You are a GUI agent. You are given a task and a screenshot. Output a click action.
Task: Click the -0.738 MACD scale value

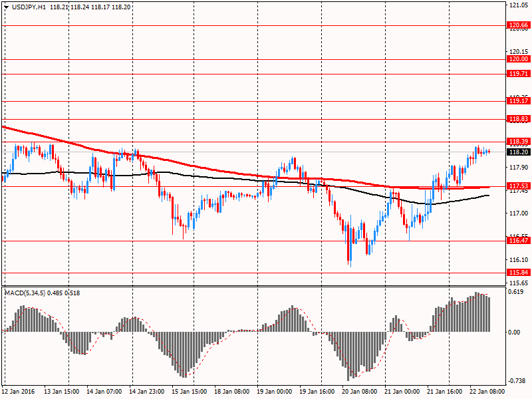tap(516, 380)
